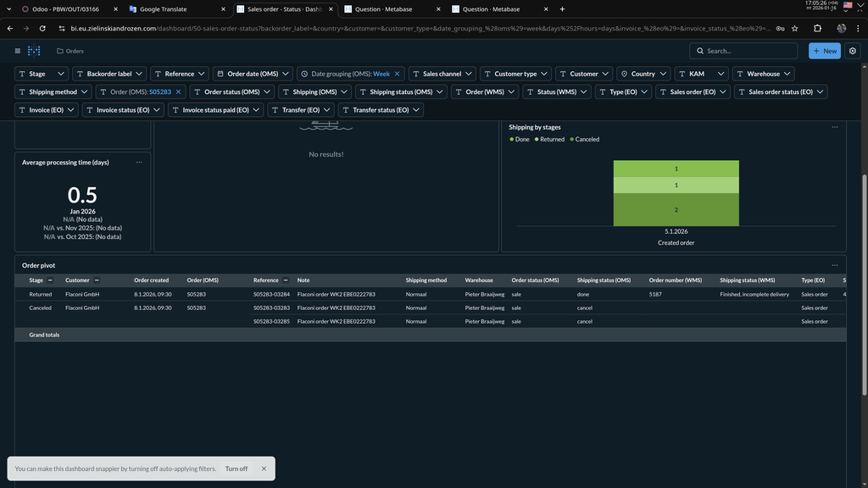Dismiss the auto-apply filters notification
The width and height of the screenshot is (868, 488).
[264, 469]
